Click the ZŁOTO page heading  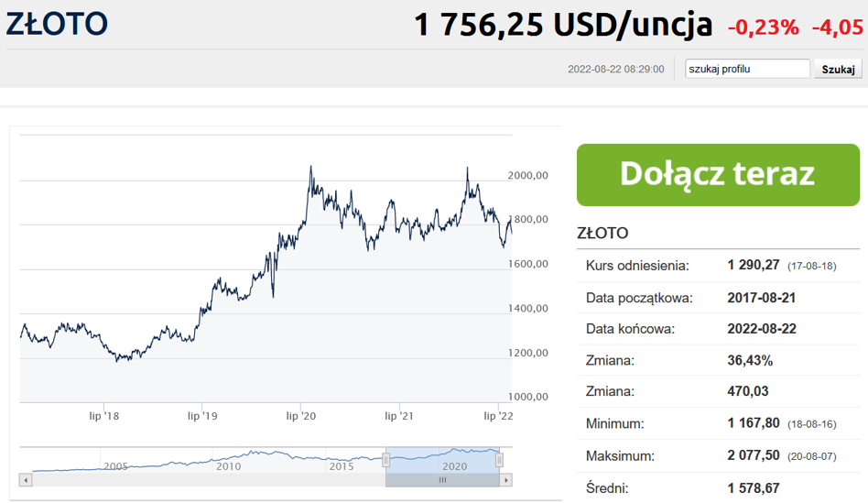pyautogui.click(x=56, y=24)
